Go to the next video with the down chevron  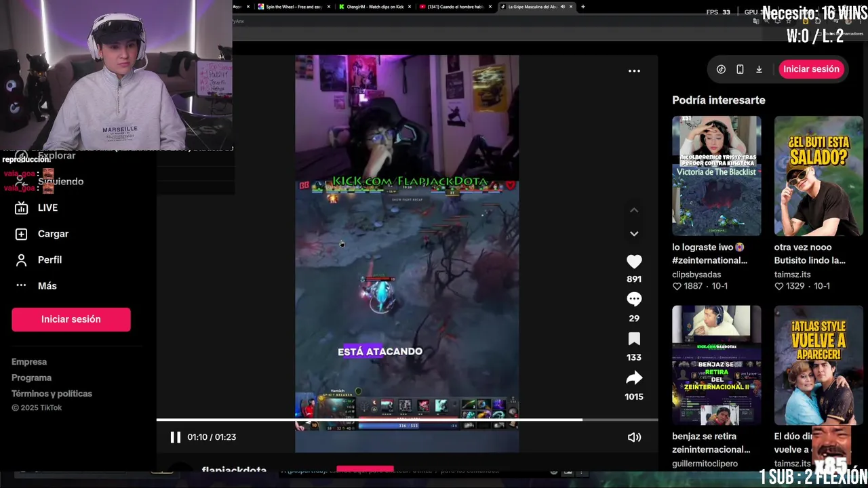634,233
